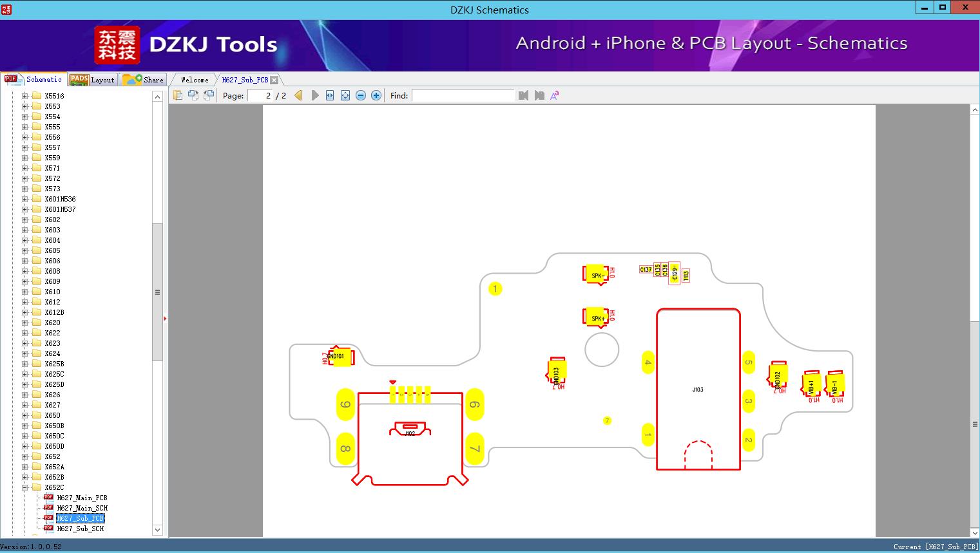Click the SPK- pad on PCB
Image resolution: width=980 pixels, height=553 pixels.
pos(597,275)
